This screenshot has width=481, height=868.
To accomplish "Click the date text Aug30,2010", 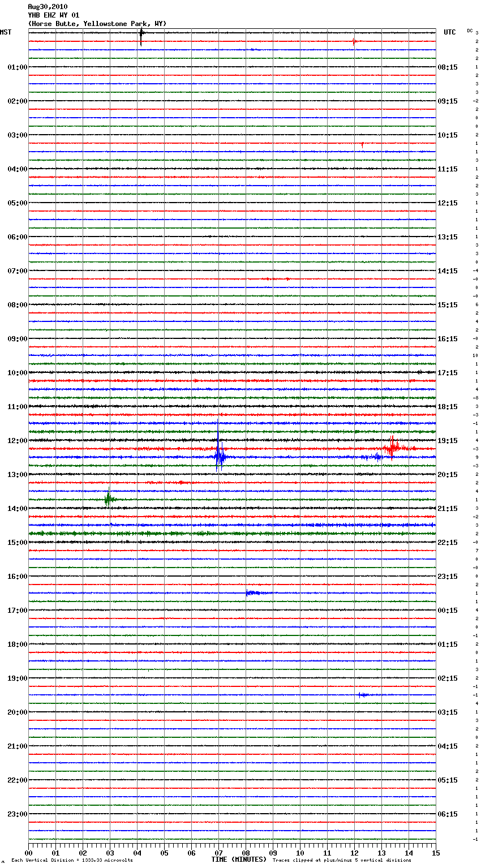I will (48, 7).
